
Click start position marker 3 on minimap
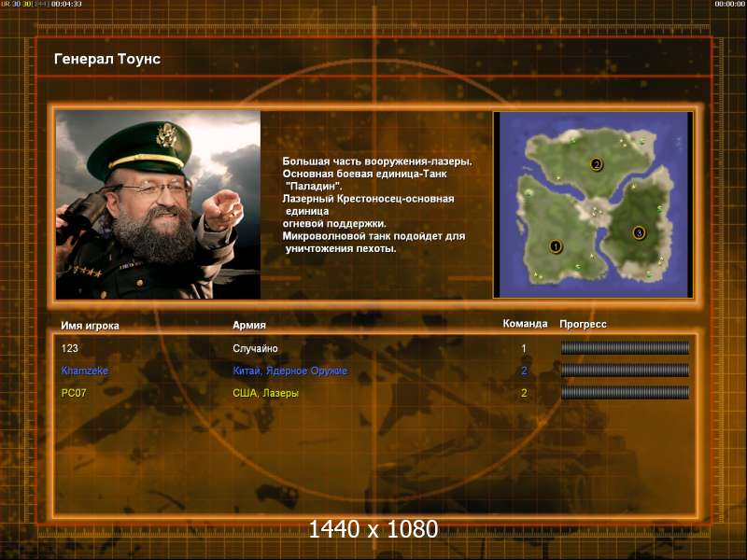click(639, 232)
